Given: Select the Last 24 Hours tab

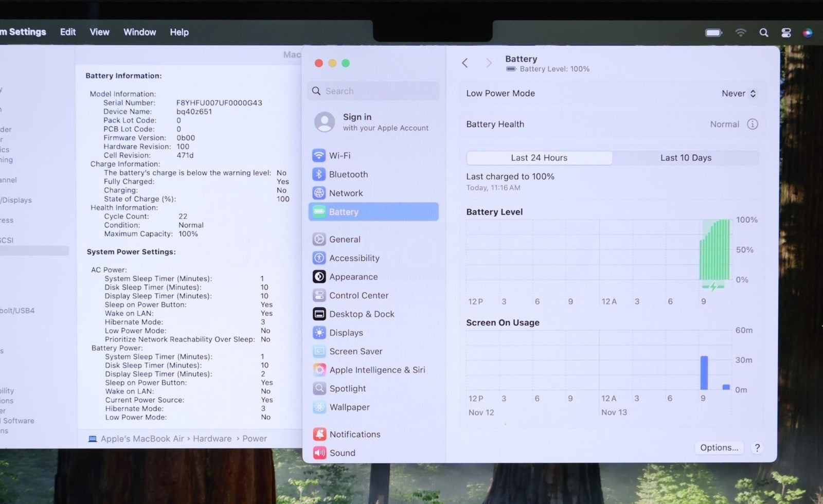Looking at the screenshot, I should click(539, 158).
